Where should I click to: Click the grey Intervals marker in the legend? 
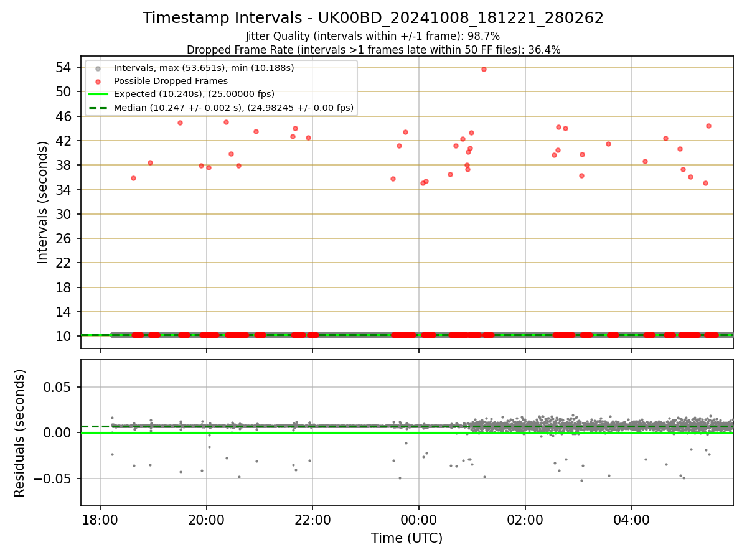point(98,68)
